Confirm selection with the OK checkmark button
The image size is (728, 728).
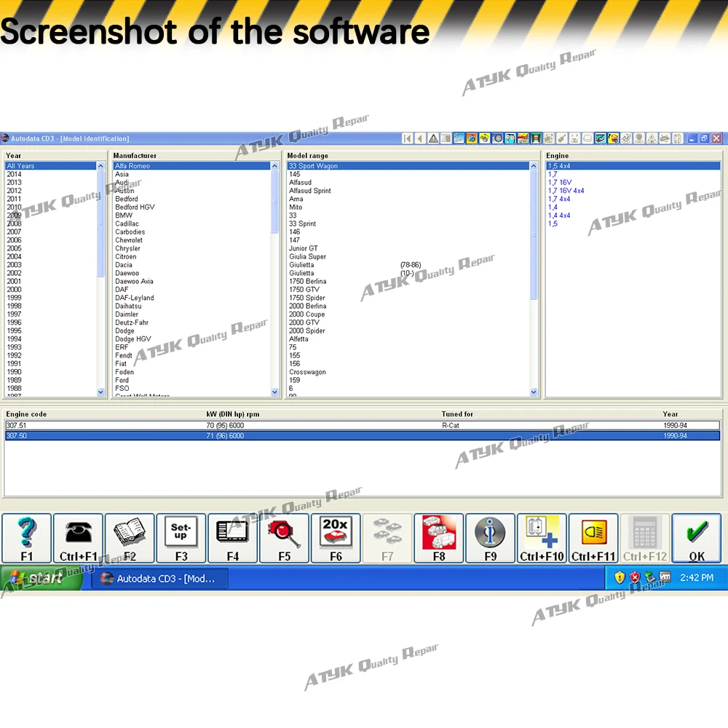697,538
